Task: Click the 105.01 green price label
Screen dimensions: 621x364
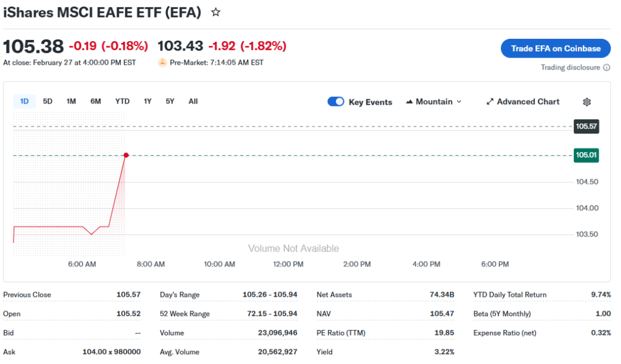Action: click(586, 156)
